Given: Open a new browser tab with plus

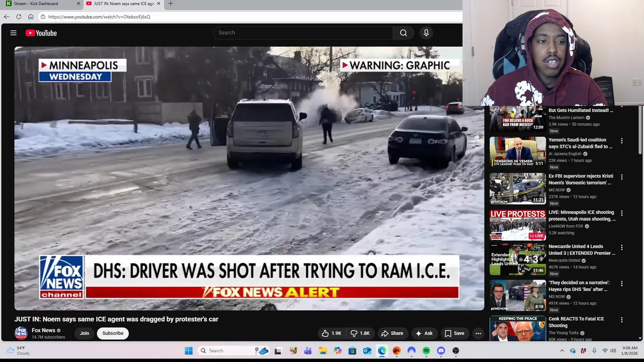Looking at the screenshot, I should (171, 4).
